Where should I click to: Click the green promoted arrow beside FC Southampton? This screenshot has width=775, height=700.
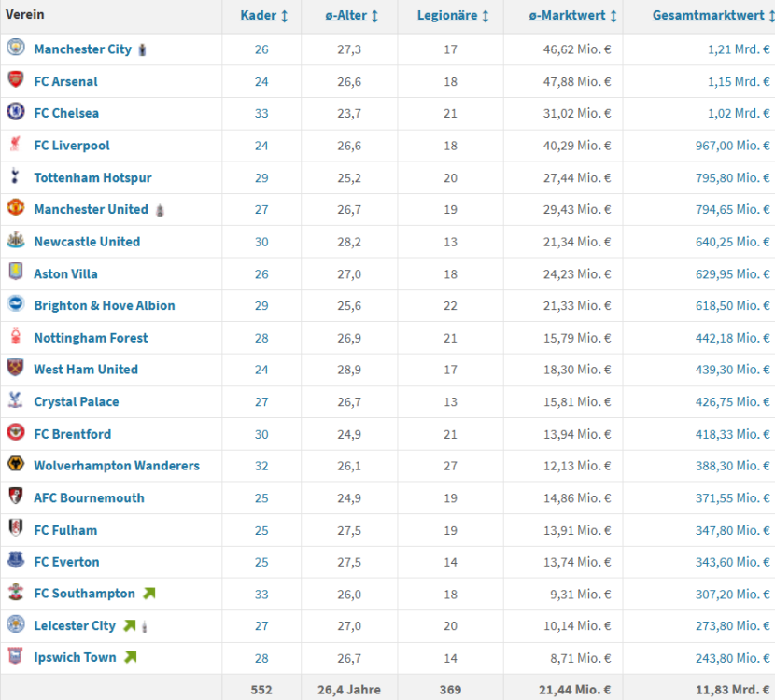click(x=149, y=594)
